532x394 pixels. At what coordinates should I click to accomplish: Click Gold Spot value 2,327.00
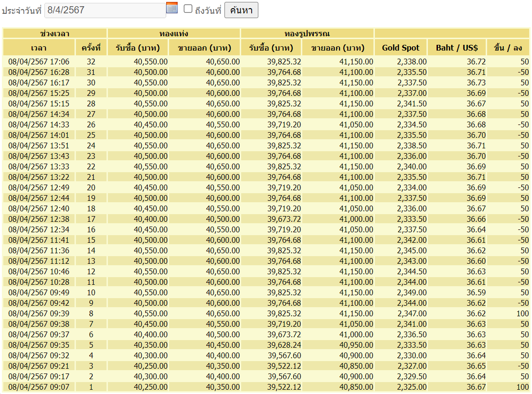[412, 366]
